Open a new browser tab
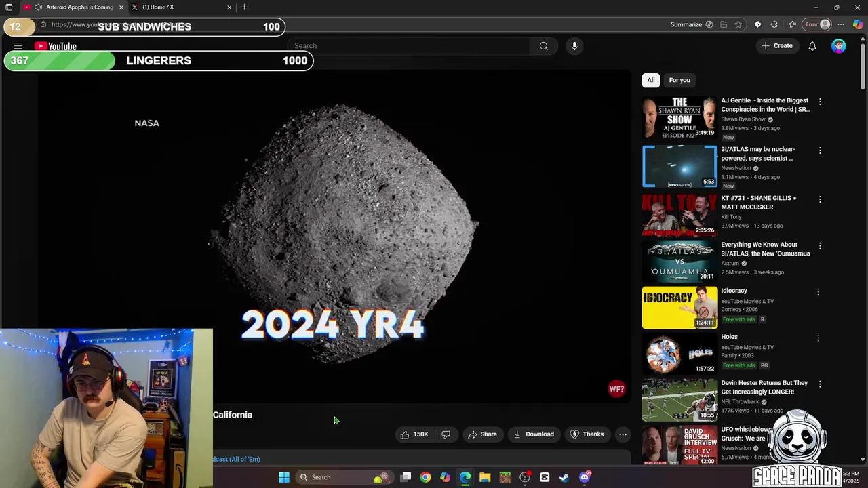 (244, 7)
